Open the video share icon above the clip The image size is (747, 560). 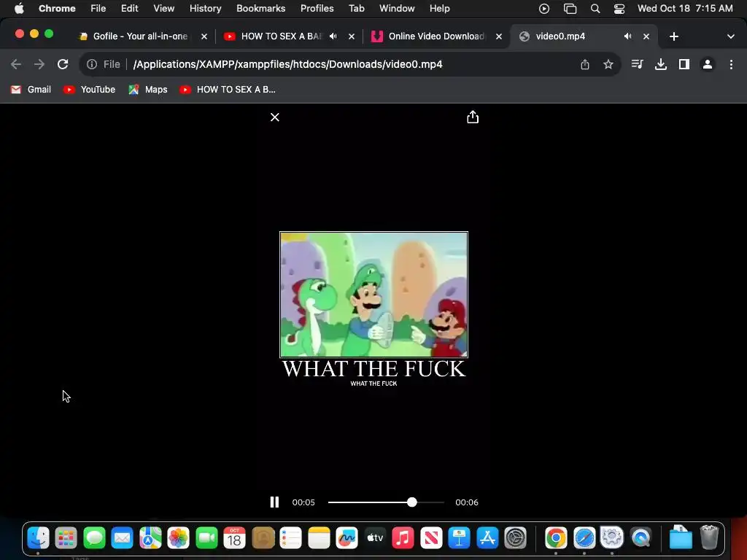point(473,117)
